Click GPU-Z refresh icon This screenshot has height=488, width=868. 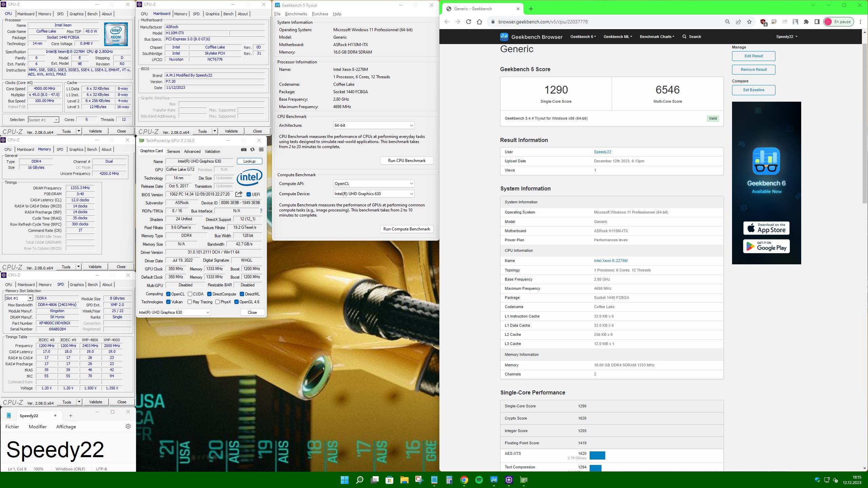coord(252,149)
